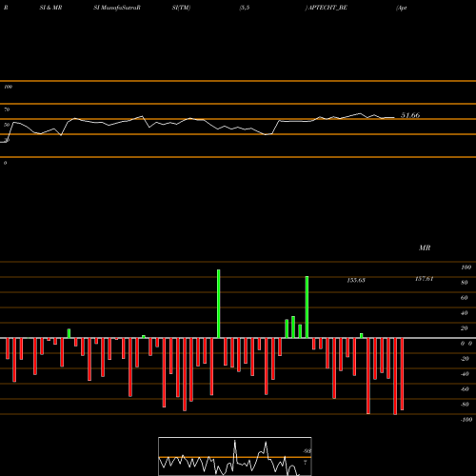
Task: Click the 155.65 price label
Action: click(356, 280)
